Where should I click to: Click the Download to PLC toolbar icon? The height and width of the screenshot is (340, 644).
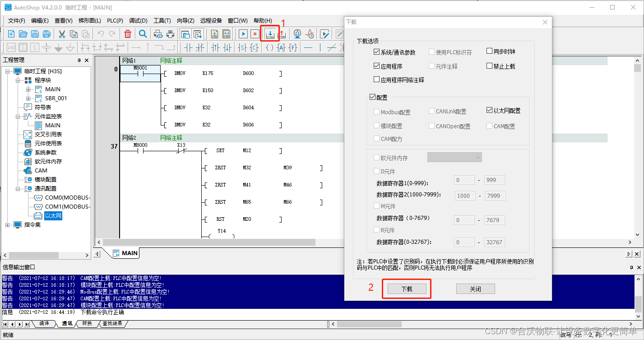pyautogui.click(x=270, y=34)
